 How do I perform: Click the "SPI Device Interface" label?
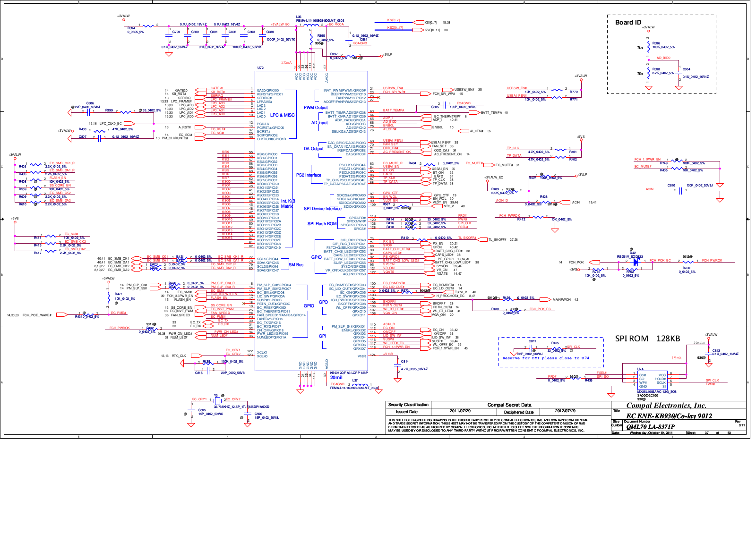click(x=322, y=209)
